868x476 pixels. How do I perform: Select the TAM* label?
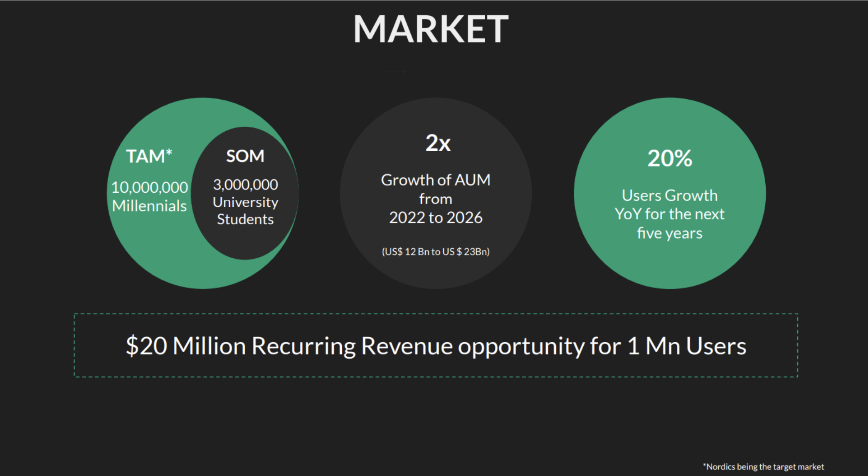click(149, 156)
